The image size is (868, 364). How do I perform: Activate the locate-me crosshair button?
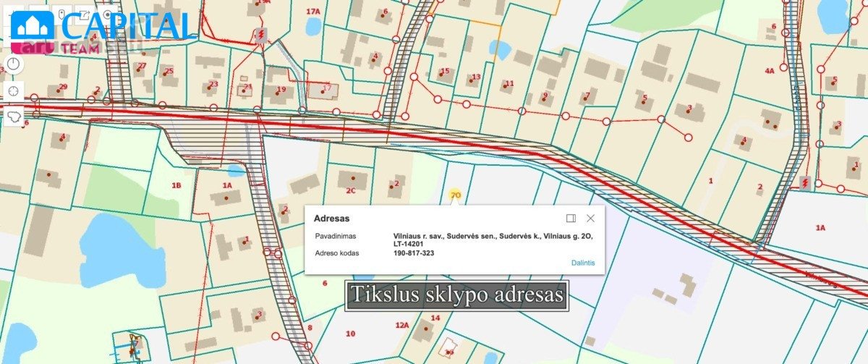coord(14,91)
